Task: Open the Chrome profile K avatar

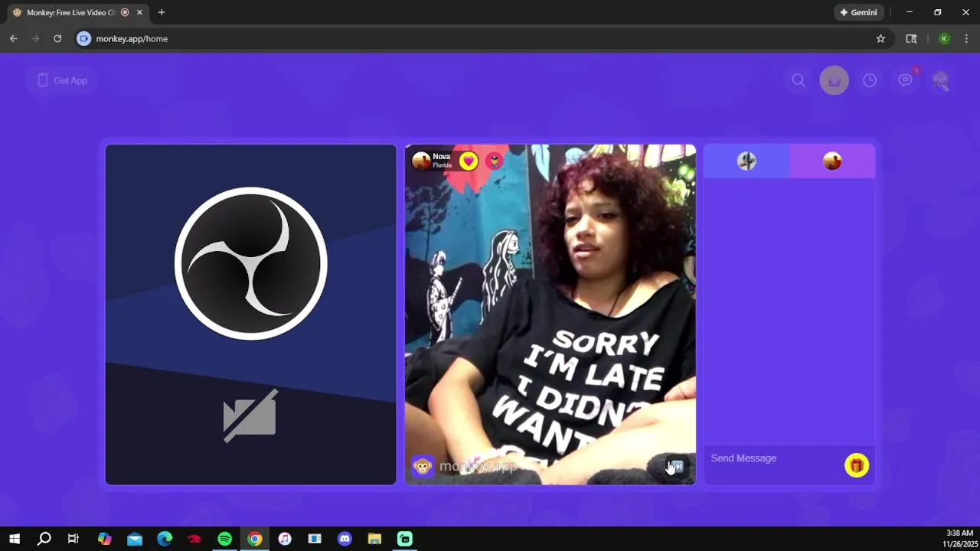Action: click(944, 38)
